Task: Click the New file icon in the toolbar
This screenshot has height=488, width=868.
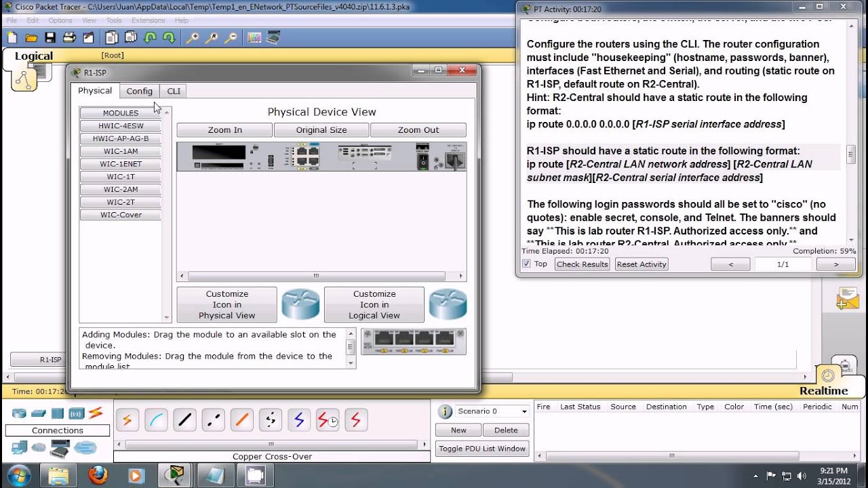Action: pyautogui.click(x=12, y=38)
